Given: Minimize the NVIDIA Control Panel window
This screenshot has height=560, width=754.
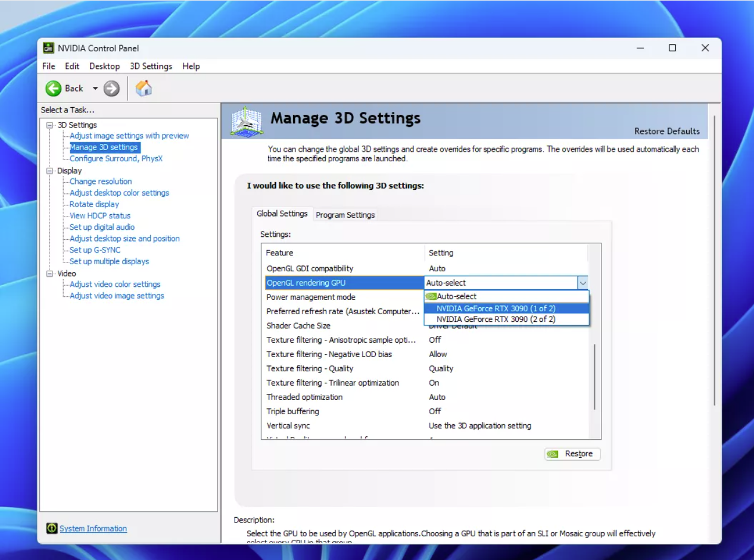Looking at the screenshot, I should [x=640, y=48].
